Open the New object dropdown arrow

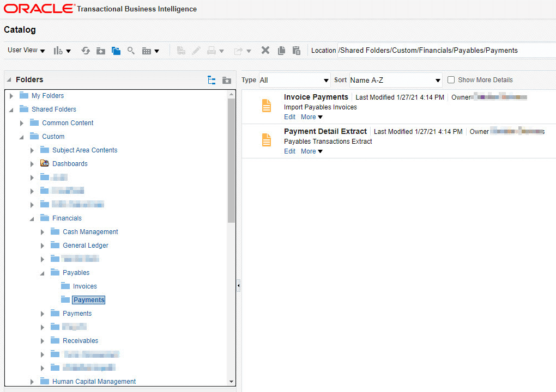coord(69,51)
